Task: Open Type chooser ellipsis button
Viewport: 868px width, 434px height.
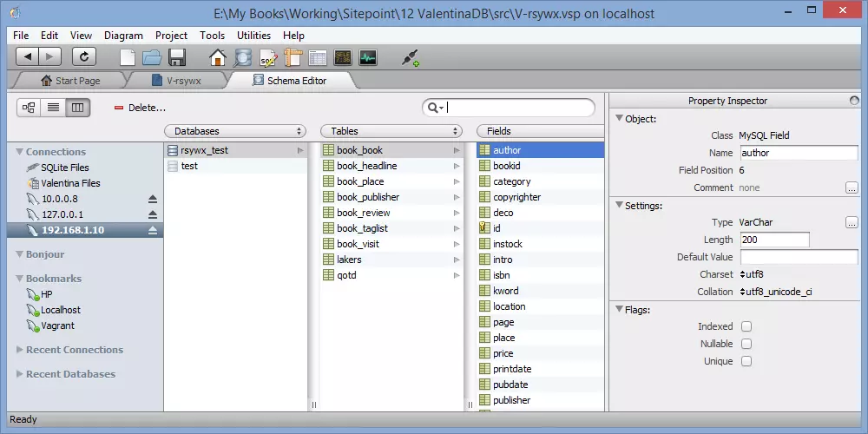Action: pos(852,222)
